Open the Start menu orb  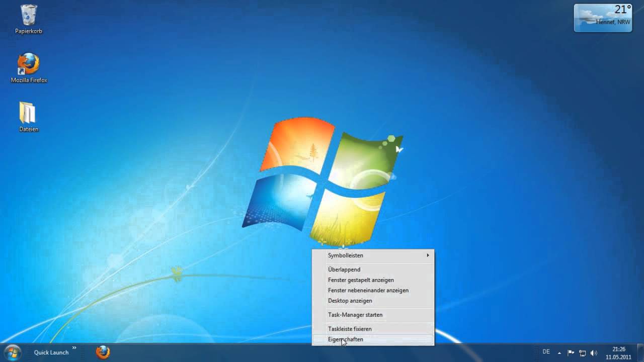pyautogui.click(x=12, y=352)
